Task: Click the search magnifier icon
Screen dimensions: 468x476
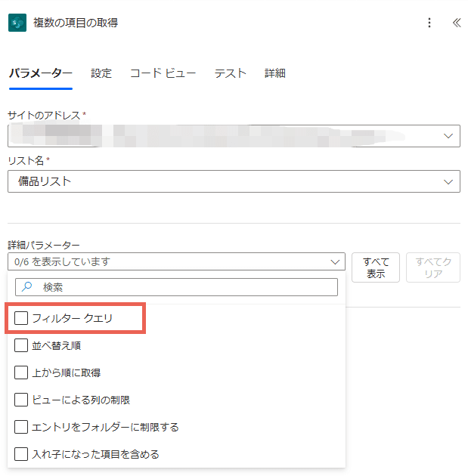Action: point(28,287)
